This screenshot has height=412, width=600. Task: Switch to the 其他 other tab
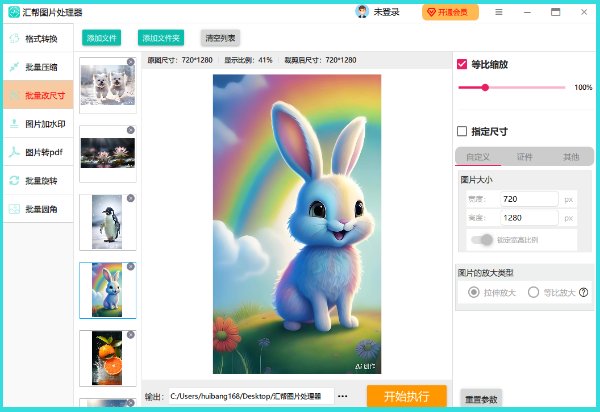(571, 157)
